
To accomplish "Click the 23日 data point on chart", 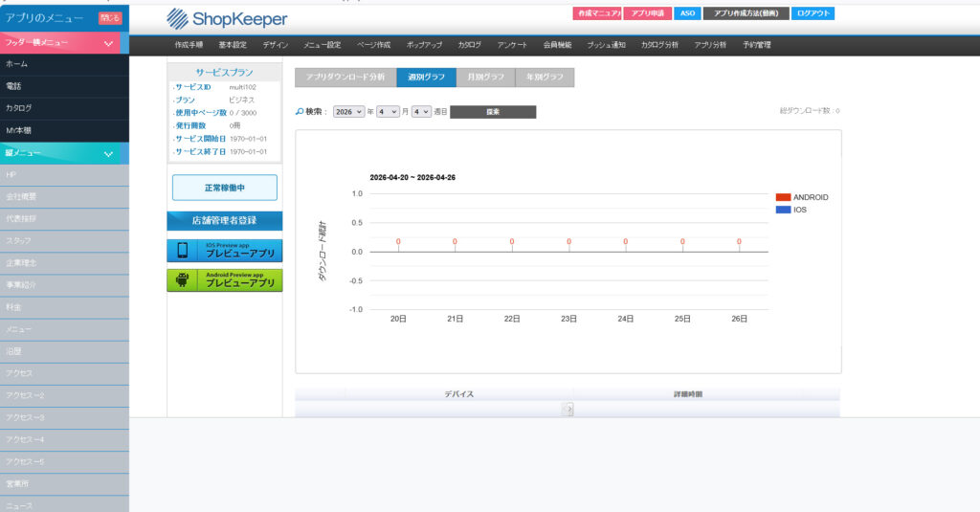I will tap(568, 241).
